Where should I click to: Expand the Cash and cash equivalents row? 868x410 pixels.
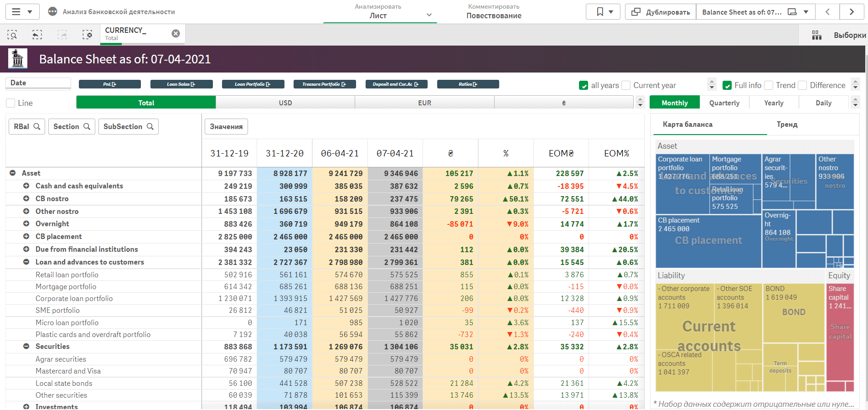pyautogui.click(x=26, y=186)
